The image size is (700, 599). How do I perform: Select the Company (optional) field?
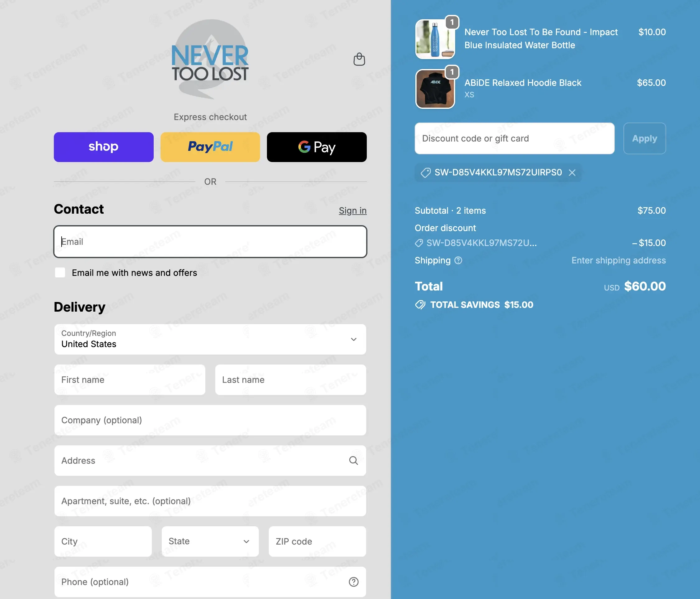(210, 420)
